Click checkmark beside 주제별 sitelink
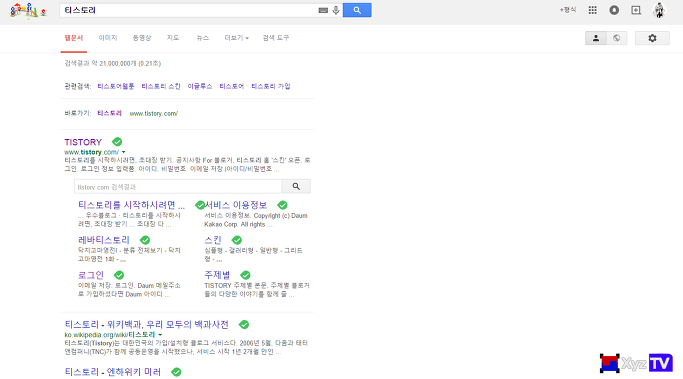683x379 pixels. (x=246, y=275)
